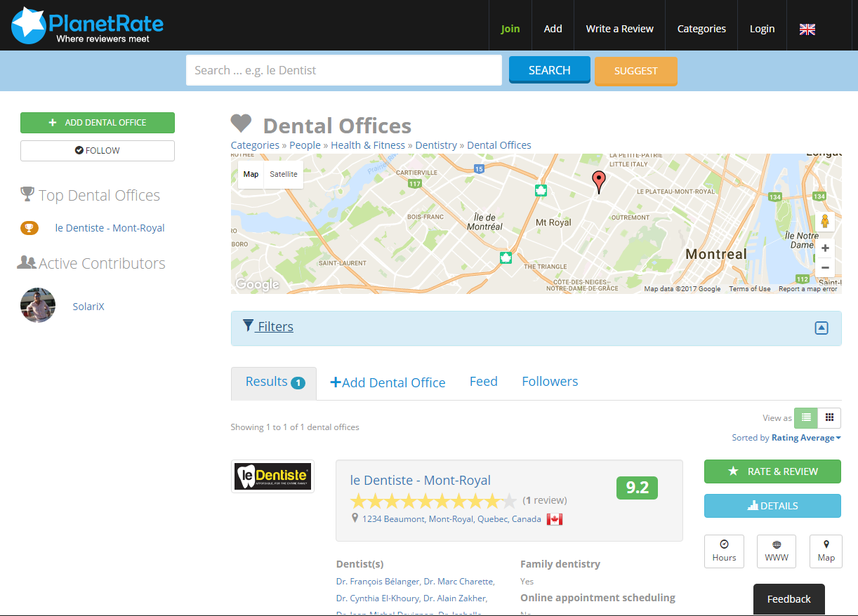The image size is (858, 616).
Task: Open the Feedback button
Action: pos(789,599)
